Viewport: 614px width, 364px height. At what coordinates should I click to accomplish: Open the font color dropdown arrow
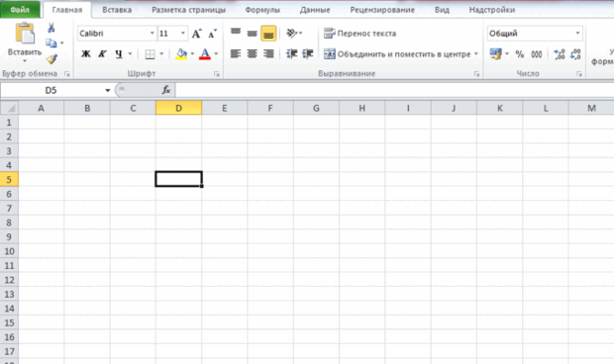(216, 54)
